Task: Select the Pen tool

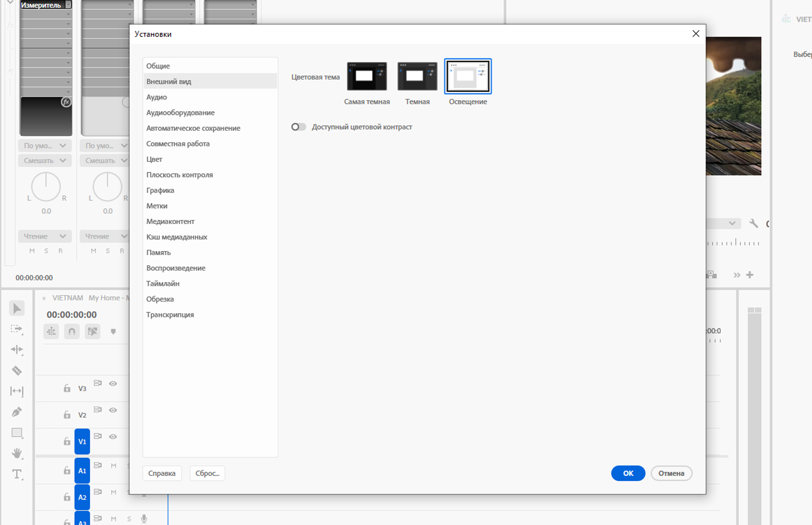Action: click(17, 412)
